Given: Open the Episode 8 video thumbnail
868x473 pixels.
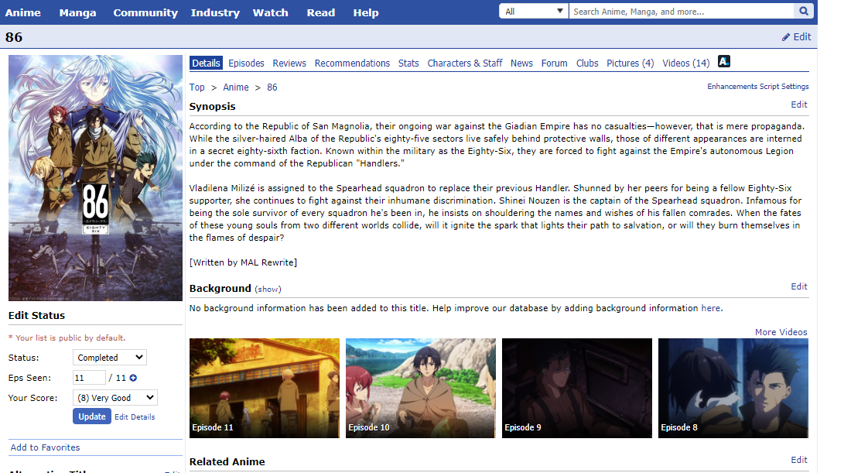Looking at the screenshot, I should coord(733,389).
